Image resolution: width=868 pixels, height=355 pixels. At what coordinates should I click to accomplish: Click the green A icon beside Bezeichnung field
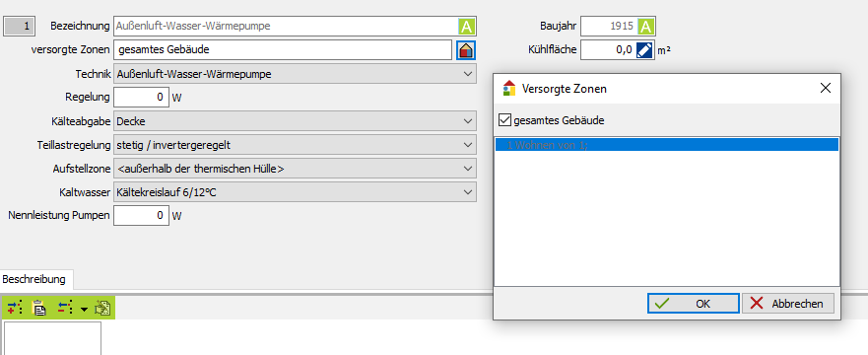pos(467,27)
